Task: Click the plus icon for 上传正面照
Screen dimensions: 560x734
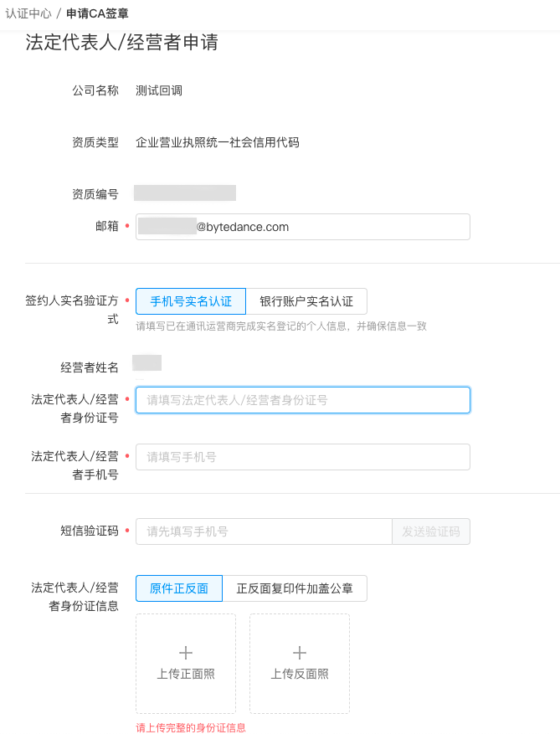Action: (x=186, y=653)
